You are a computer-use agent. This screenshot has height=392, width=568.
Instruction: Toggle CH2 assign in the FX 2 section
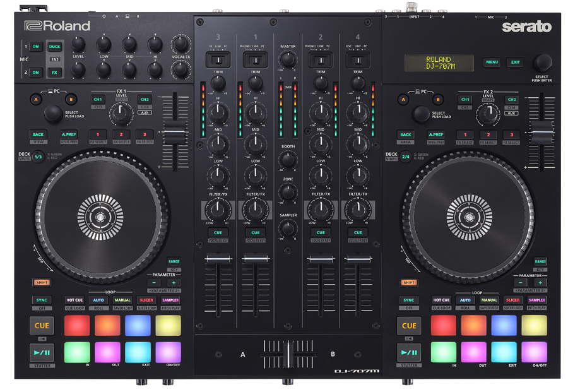512,99
